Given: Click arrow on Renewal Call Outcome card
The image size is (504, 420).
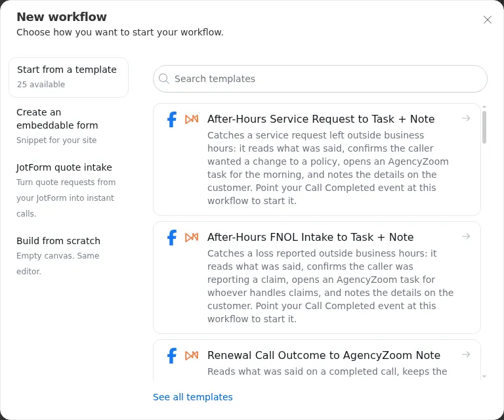Looking at the screenshot, I should tap(466, 354).
